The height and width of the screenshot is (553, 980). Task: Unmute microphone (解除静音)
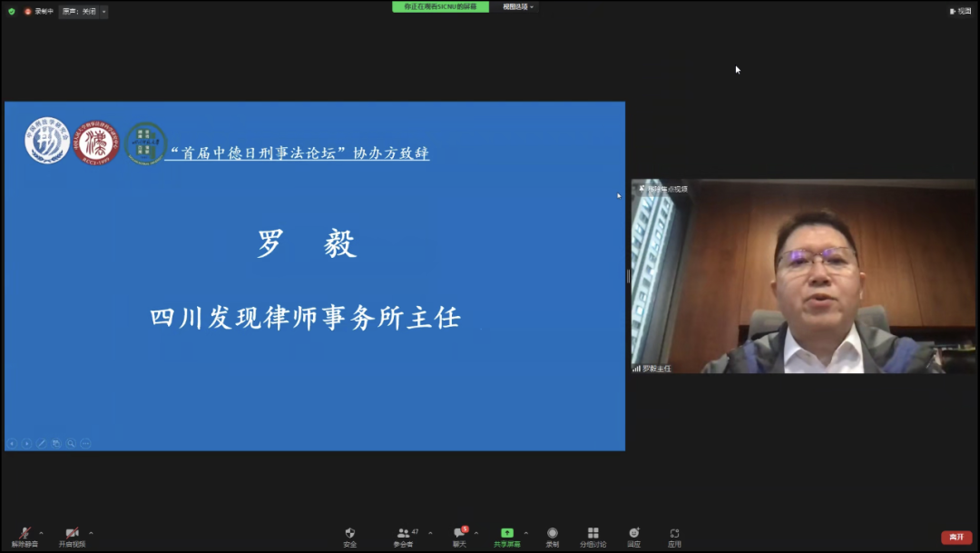pos(25,534)
